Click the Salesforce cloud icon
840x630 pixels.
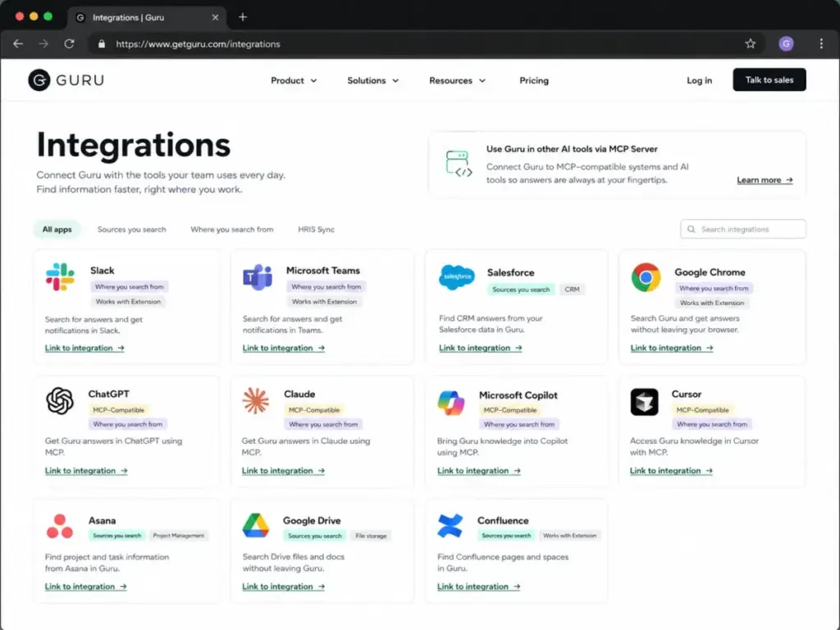(x=456, y=277)
